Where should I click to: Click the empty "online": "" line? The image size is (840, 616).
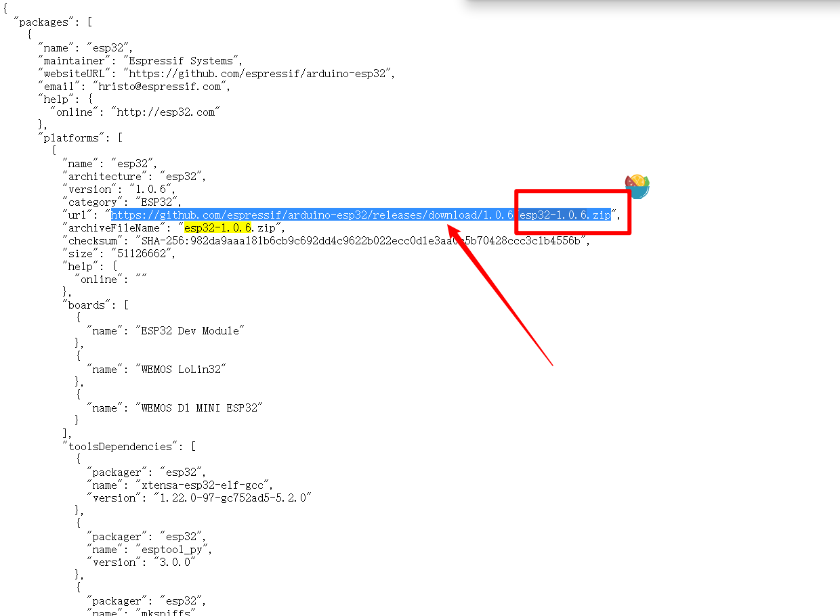coord(110,280)
